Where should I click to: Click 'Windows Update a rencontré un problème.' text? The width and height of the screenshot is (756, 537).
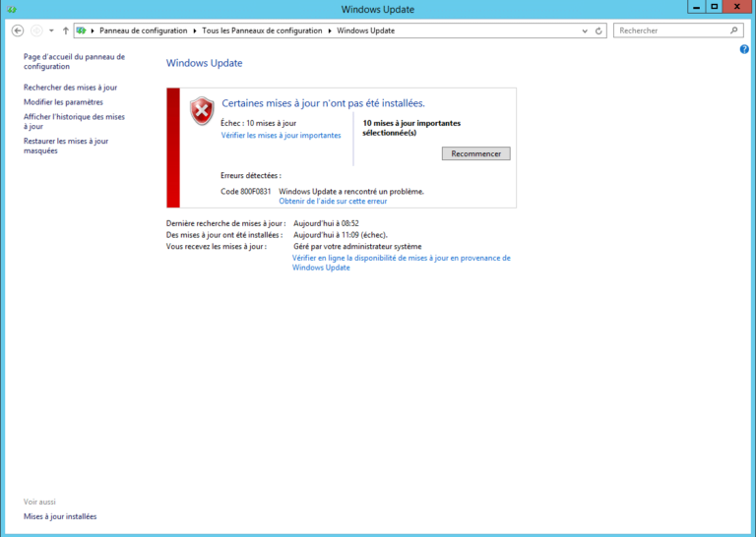(x=351, y=191)
